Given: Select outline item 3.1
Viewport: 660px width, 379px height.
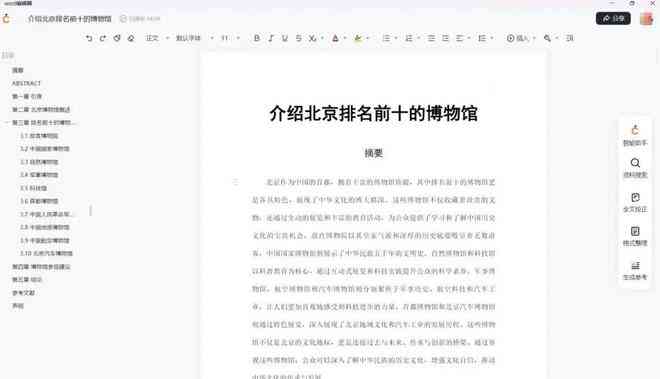Looking at the screenshot, I should click(x=39, y=136).
